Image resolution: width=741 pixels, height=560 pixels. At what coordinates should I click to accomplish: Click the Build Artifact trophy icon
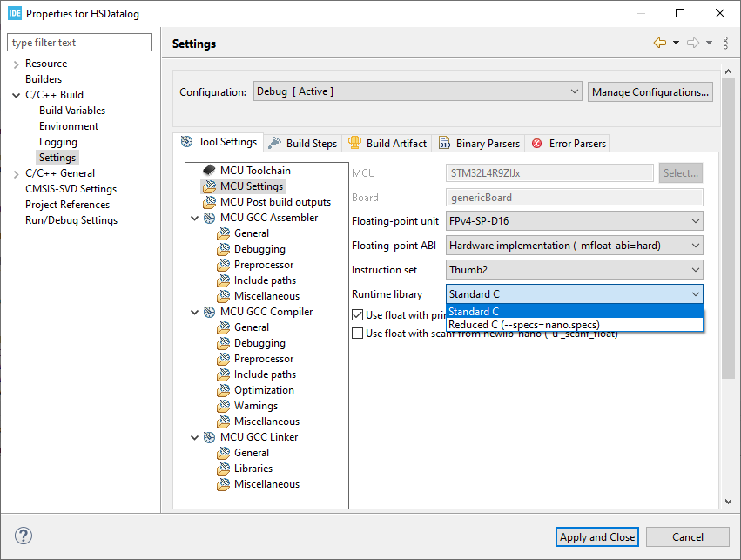(x=354, y=142)
